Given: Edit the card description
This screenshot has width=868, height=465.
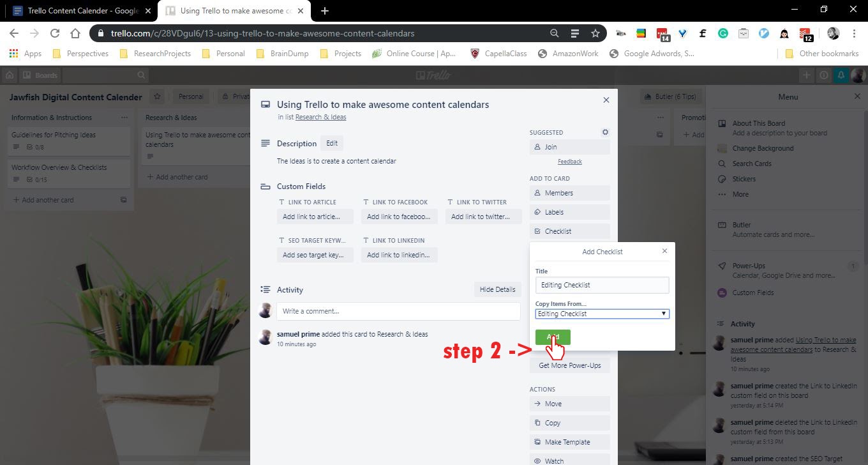Looking at the screenshot, I should [332, 143].
